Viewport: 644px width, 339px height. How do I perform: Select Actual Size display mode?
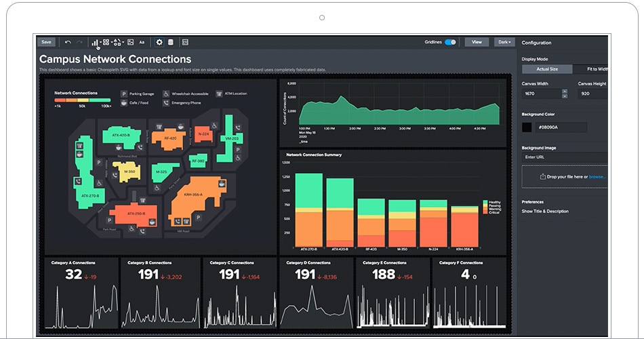pyautogui.click(x=547, y=69)
